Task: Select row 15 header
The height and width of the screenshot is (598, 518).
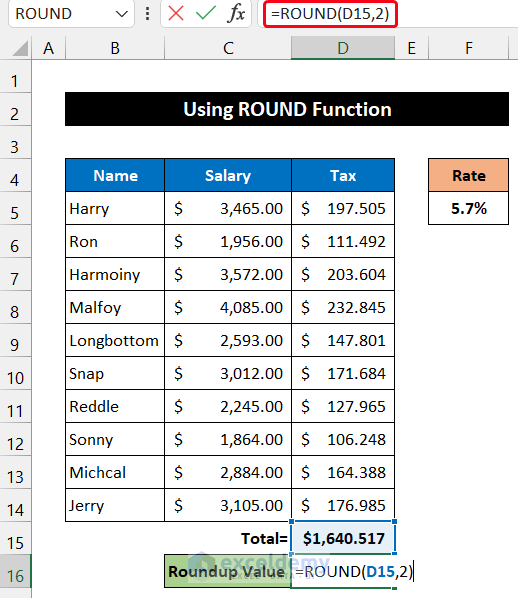Action: [x=15, y=538]
